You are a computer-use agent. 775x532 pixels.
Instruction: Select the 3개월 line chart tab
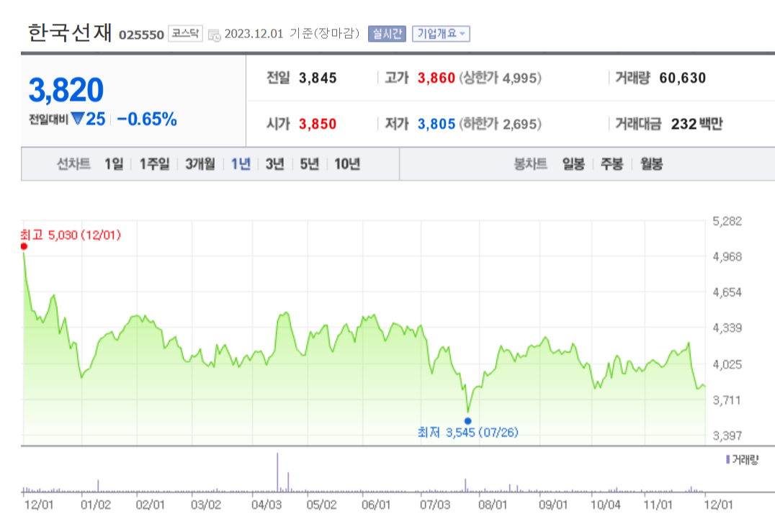200,163
